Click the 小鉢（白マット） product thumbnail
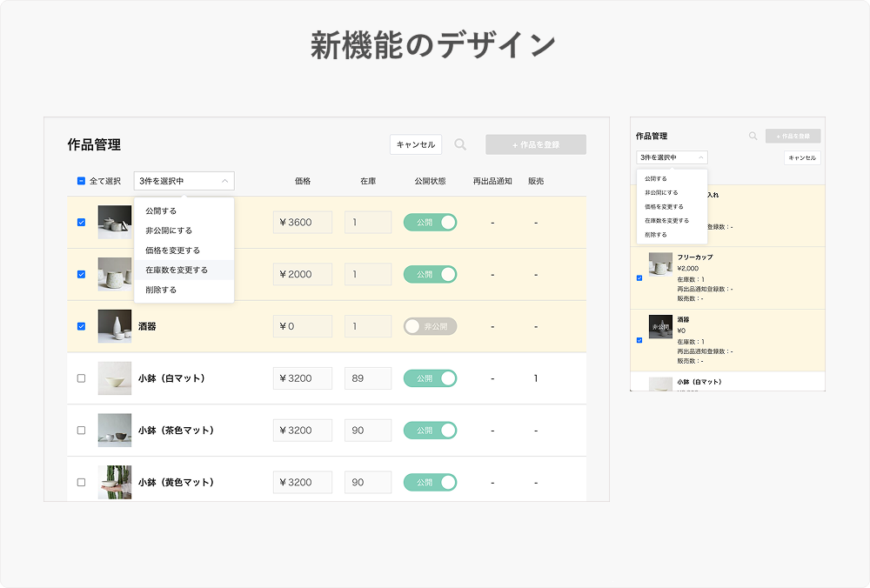The height and width of the screenshot is (588, 870). 115,378
